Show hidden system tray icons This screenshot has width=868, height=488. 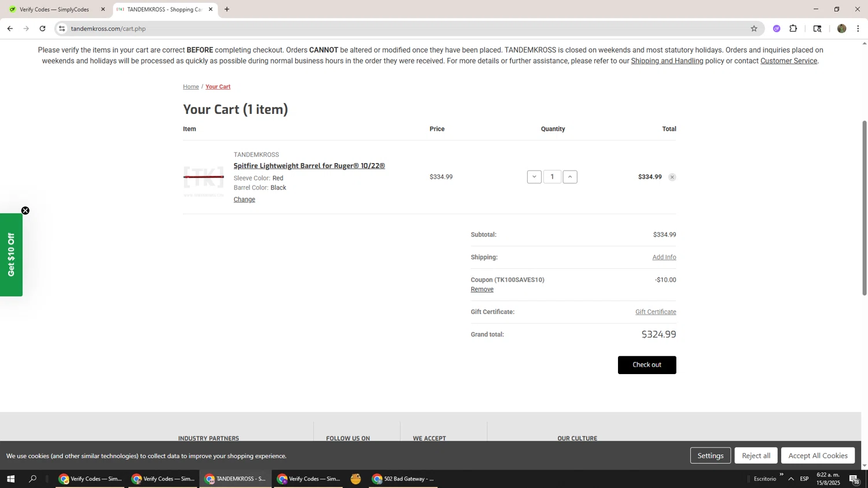pyautogui.click(x=791, y=479)
